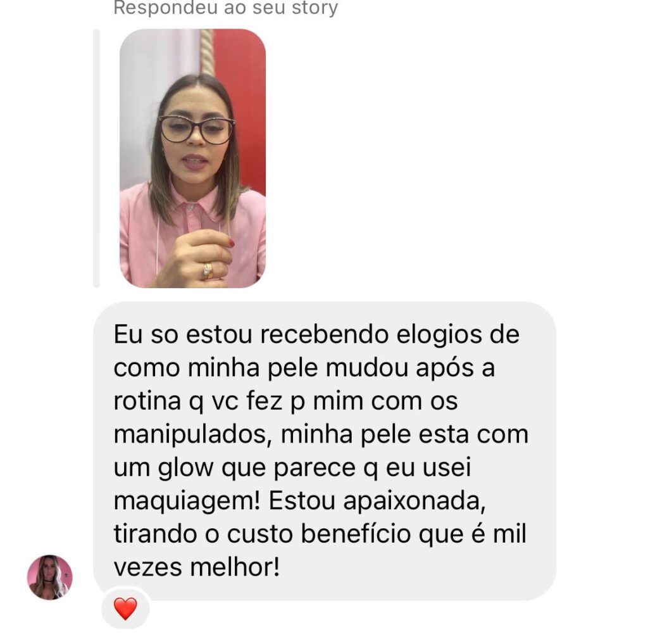This screenshot has height=644, width=648.
Task: Tap the word 'maquiagem!' in the message
Action: [187, 502]
